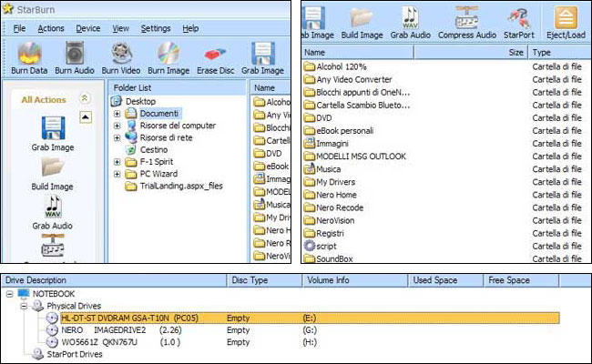Sort the file list by Name column
The width and height of the screenshot is (592, 364).
[x=401, y=53]
